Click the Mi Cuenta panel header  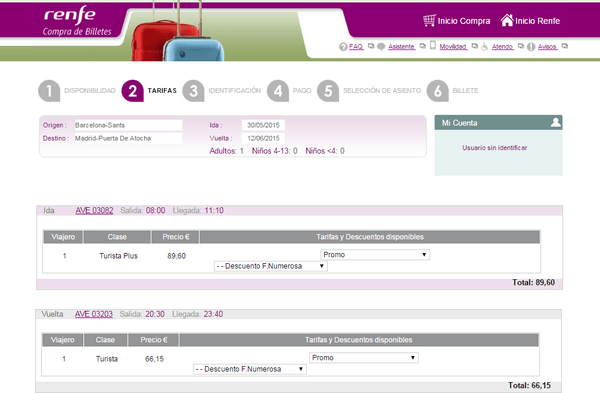pos(498,123)
